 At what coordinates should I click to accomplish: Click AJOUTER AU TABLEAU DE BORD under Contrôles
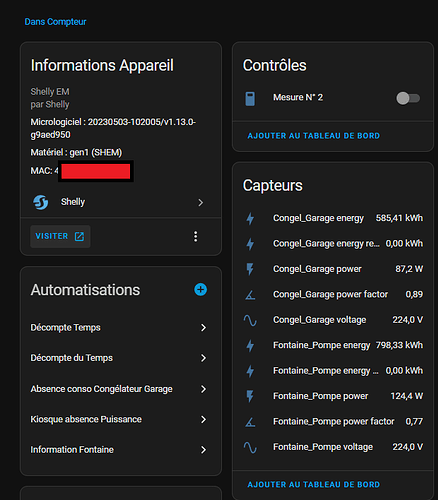(x=313, y=136)
